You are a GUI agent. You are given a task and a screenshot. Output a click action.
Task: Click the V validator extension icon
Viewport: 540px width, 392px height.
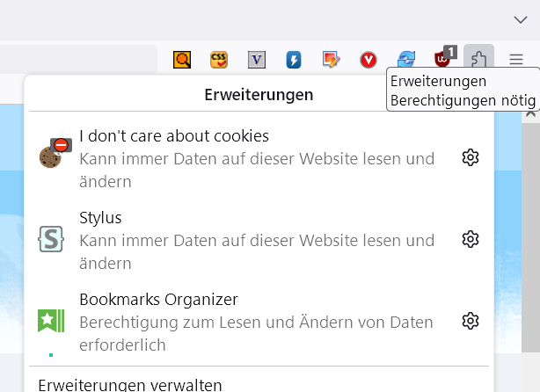click(257, 60)
